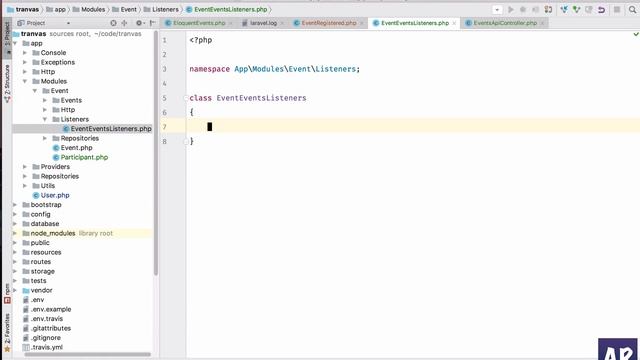Click the green VCS Commit icon
Screen dimensions: 640x360
(576, 9)
